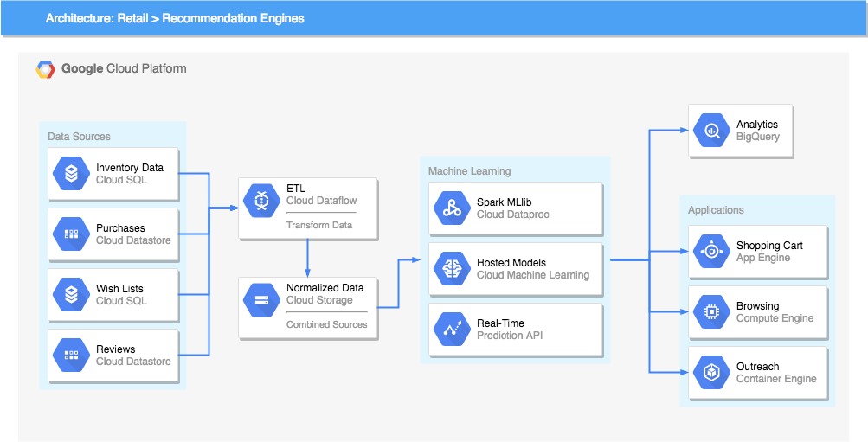
Task: Select the 'BigQuery' subtitle
Action: point(758,137)
